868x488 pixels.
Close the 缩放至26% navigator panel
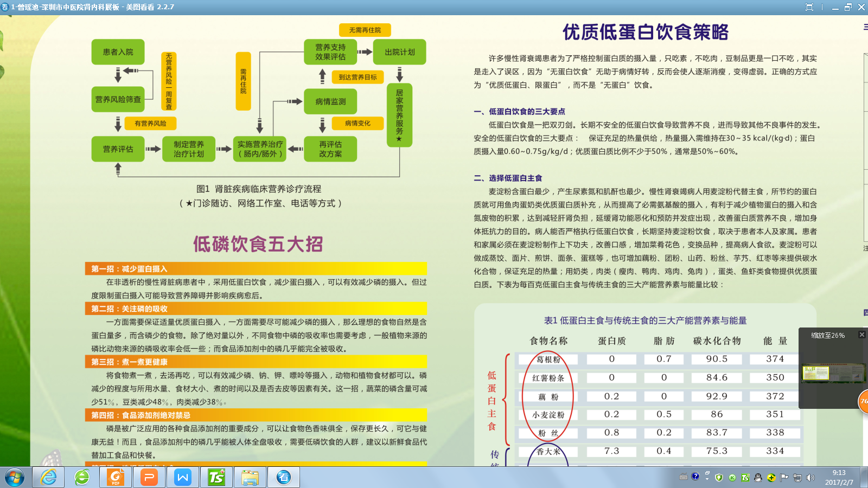(x=861, y=335)
